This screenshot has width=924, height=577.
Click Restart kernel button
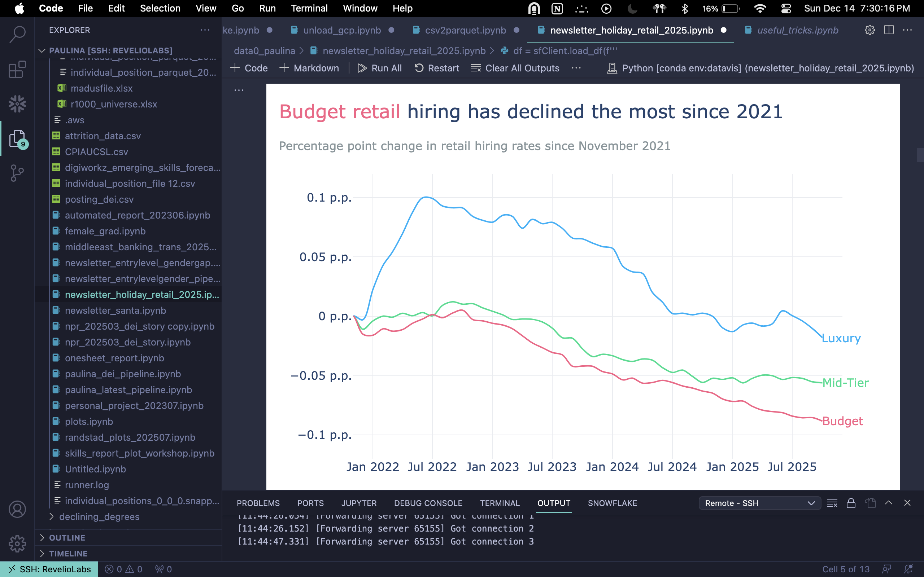[x=437, y=68]
